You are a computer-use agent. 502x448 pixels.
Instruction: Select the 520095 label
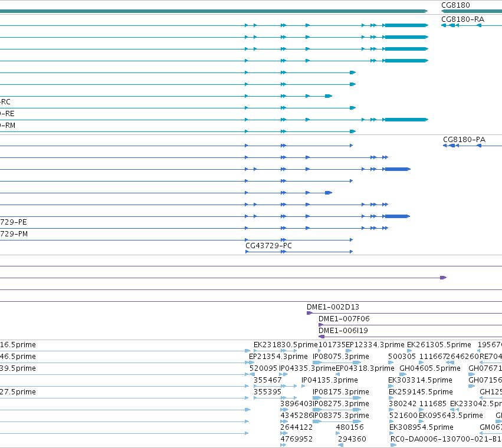[x=263, y=368]
